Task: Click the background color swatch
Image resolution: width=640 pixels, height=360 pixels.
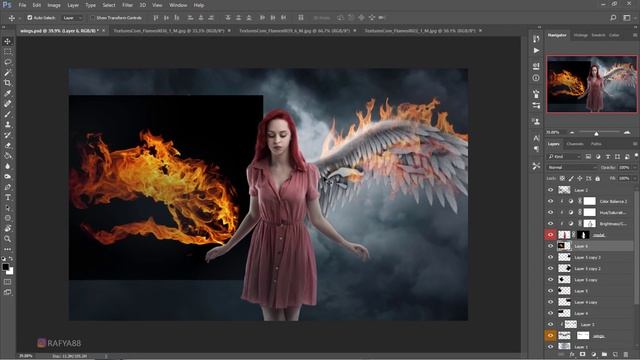Action: pyautogui.click(x=10, y=271)
